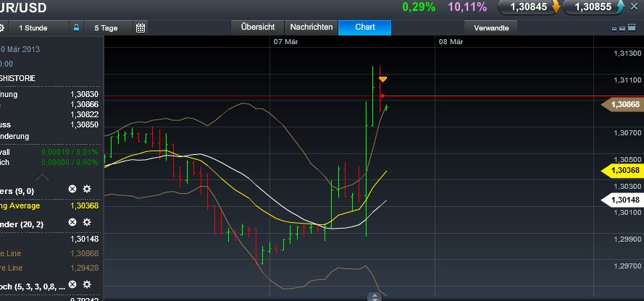Select the Chart tab

(x=364, y=27)
